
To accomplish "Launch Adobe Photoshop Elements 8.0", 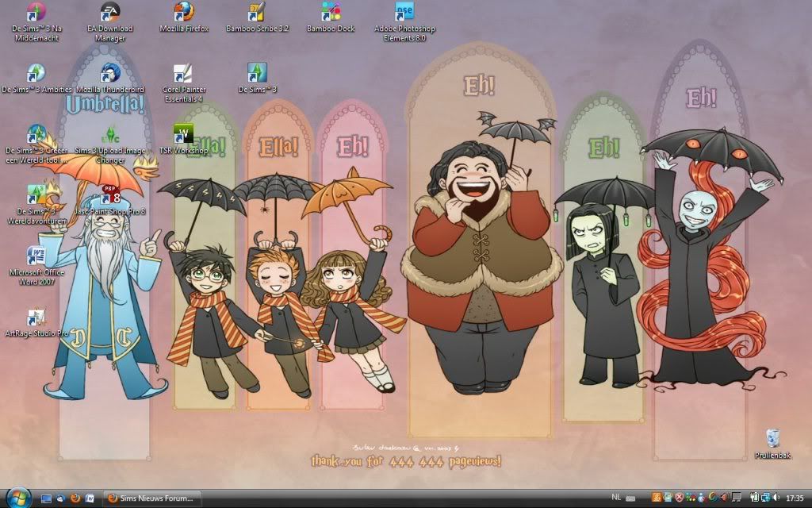I will tap(404, 22).
